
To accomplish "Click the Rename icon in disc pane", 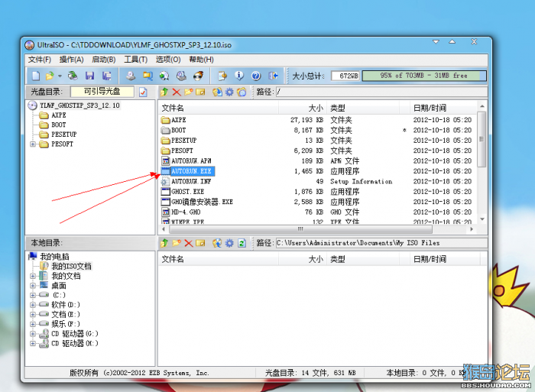I will 200,92.
